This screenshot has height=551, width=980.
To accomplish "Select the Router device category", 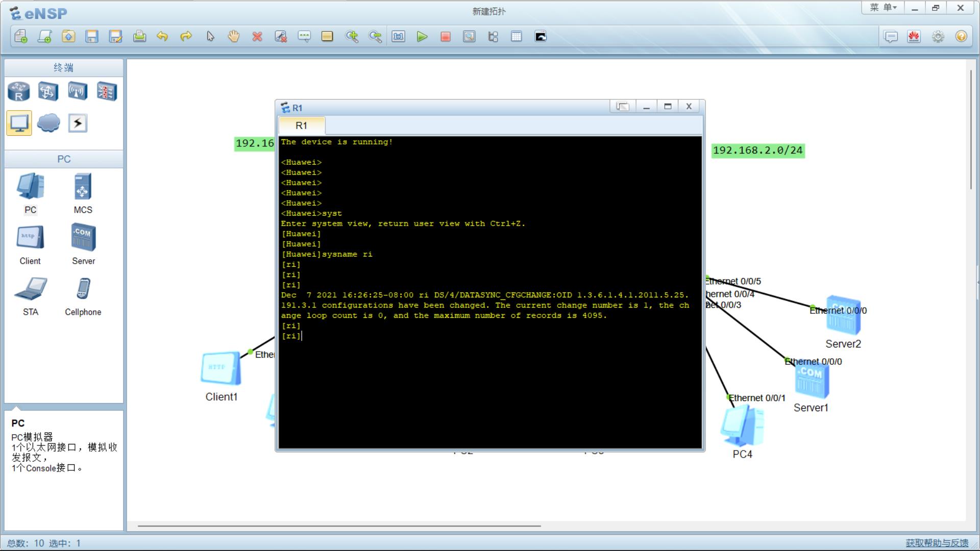I will [19, 92].
